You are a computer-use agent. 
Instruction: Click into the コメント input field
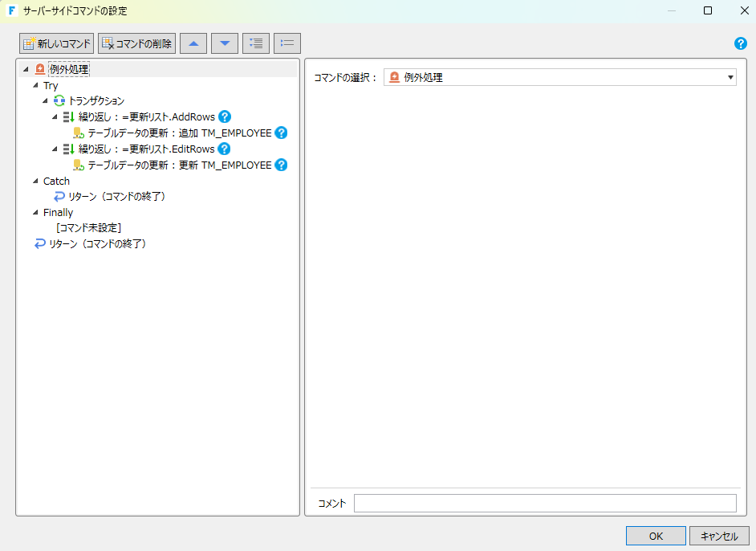(545, 504)
